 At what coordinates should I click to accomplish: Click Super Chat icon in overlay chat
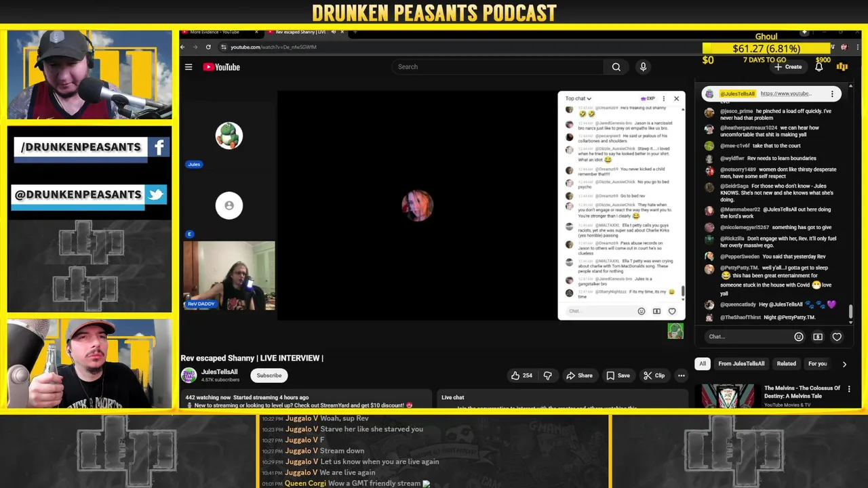[656, 311]
